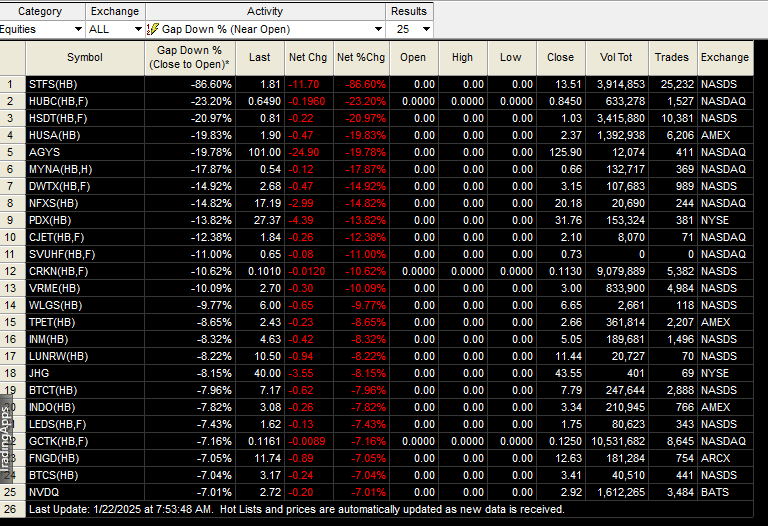Viewport: 768px width, 526px height.
Task: Sort by Last column header
Action: [x=260, y=58]
